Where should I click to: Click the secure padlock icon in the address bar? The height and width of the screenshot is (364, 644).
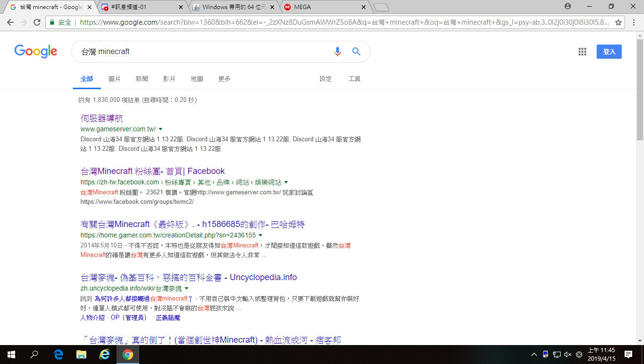pyautogui.click(x=52, y=22)
